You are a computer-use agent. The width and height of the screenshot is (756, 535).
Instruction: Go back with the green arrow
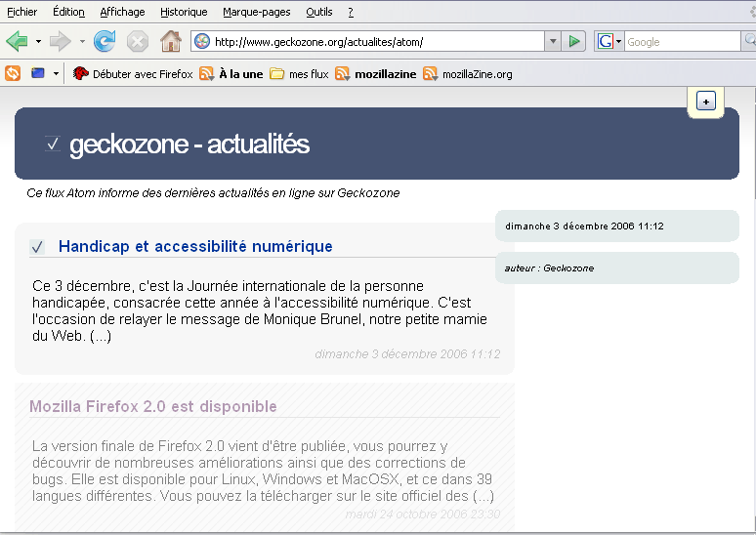pos(18,41)
